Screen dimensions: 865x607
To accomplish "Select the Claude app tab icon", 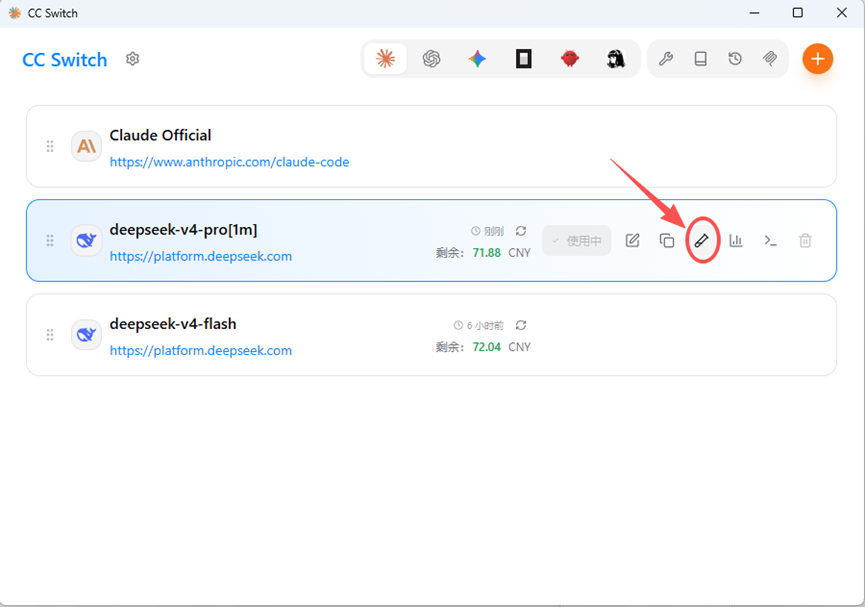I will [x=386, y=58].
